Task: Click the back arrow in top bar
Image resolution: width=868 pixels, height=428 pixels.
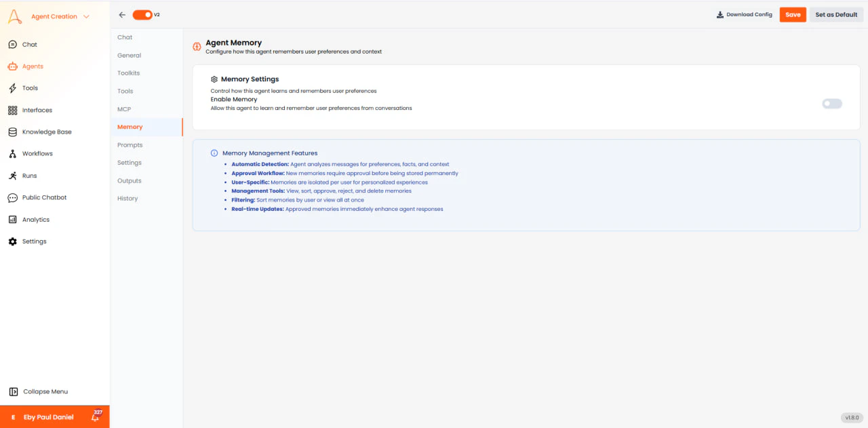Action: [x=122, y=14]
